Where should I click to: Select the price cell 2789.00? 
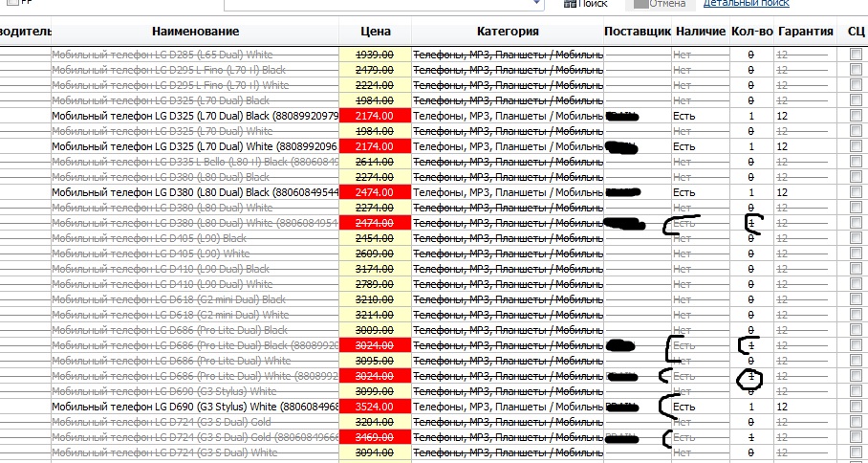[376, 283]
